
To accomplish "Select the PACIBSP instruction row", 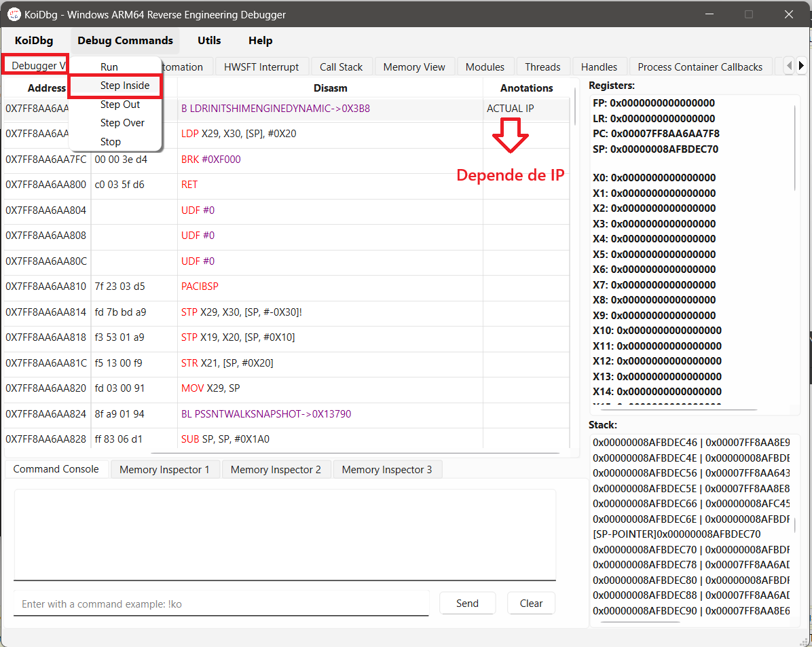I will (287, 286).
